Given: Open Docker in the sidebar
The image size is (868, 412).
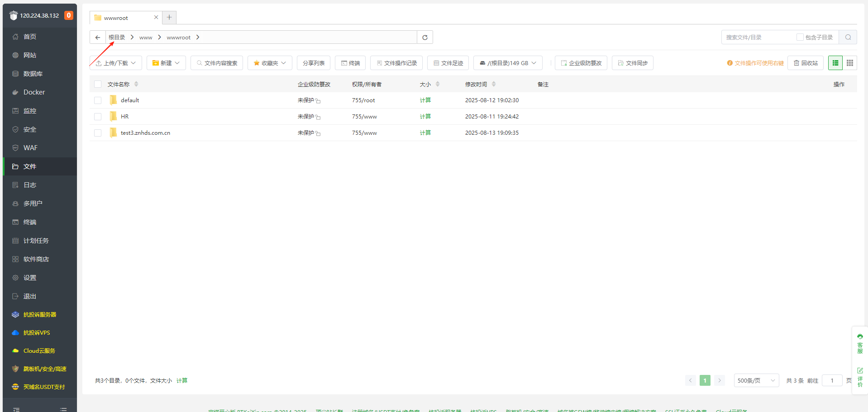Looking at the screenshot, I should (34, 92).
